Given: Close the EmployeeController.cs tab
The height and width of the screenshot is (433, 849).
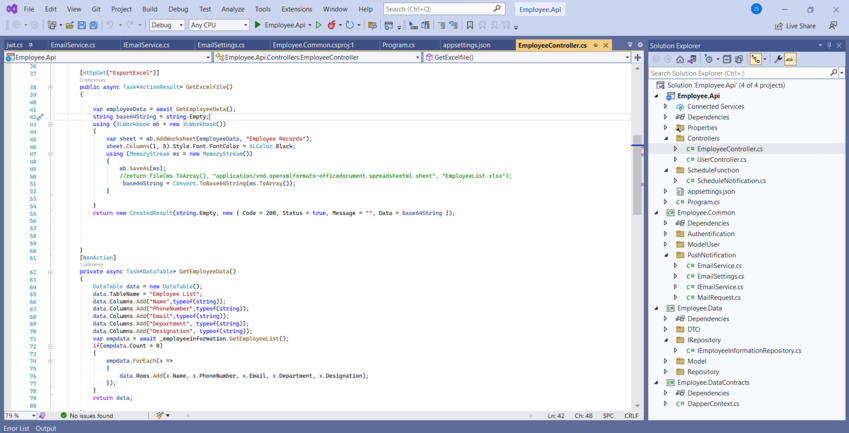Looking at the screenshot, I should coord(605,45).
